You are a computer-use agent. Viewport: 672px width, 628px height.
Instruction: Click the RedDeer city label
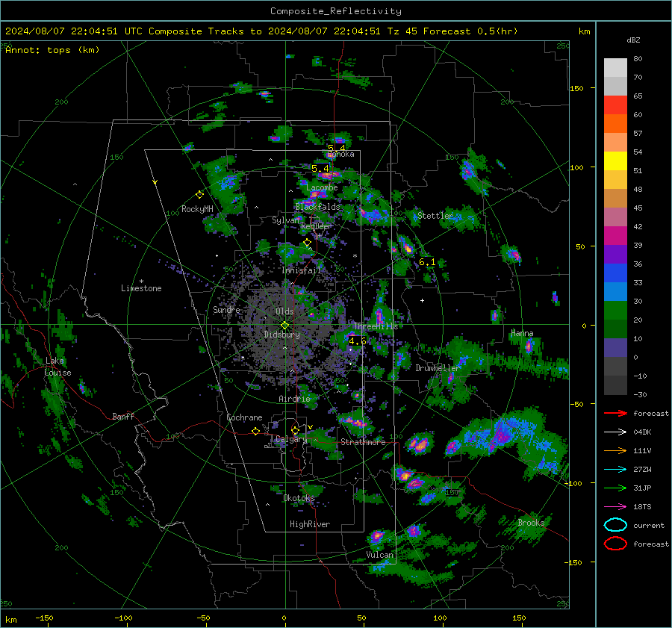click(317, 226)
